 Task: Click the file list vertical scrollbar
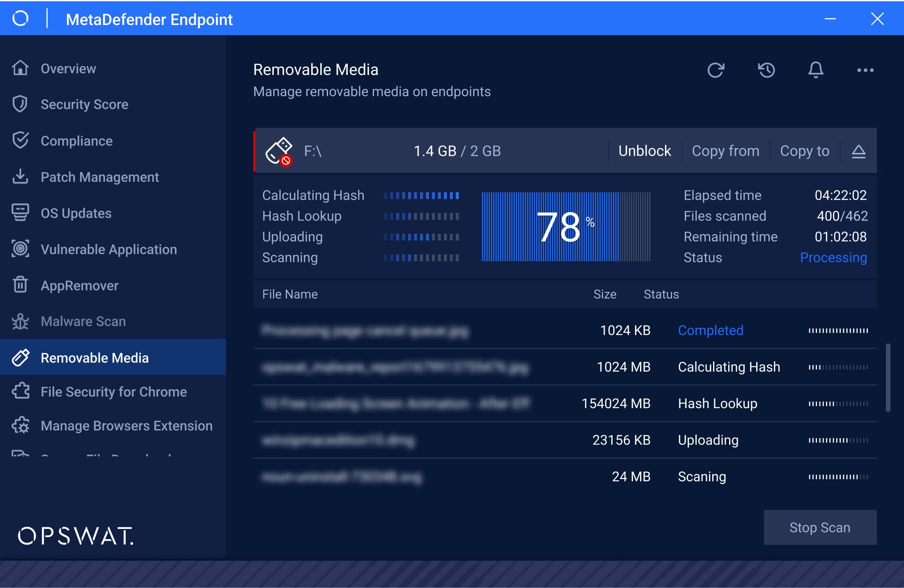click(x=888, y=377)
